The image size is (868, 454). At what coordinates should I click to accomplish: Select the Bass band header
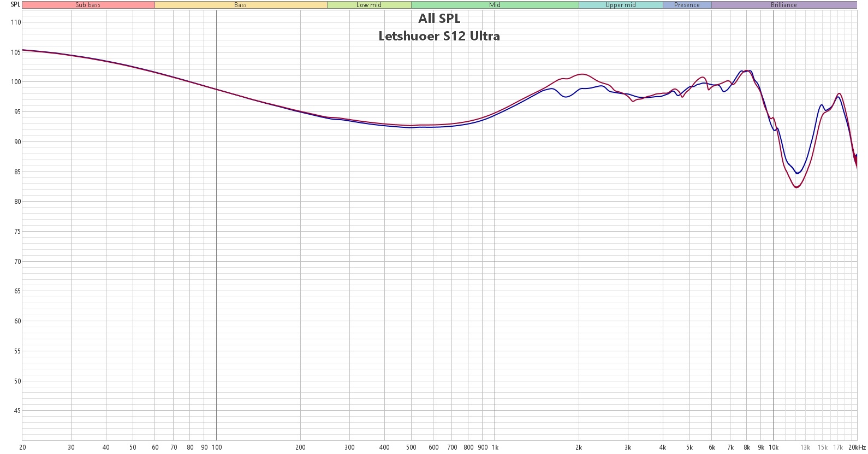(241, 5)
